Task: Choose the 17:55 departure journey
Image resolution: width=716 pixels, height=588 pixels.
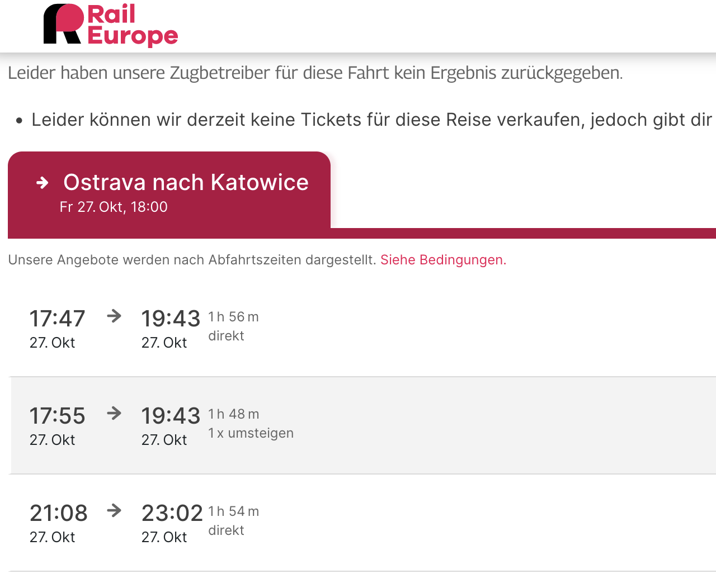Action: pos(57,416)
